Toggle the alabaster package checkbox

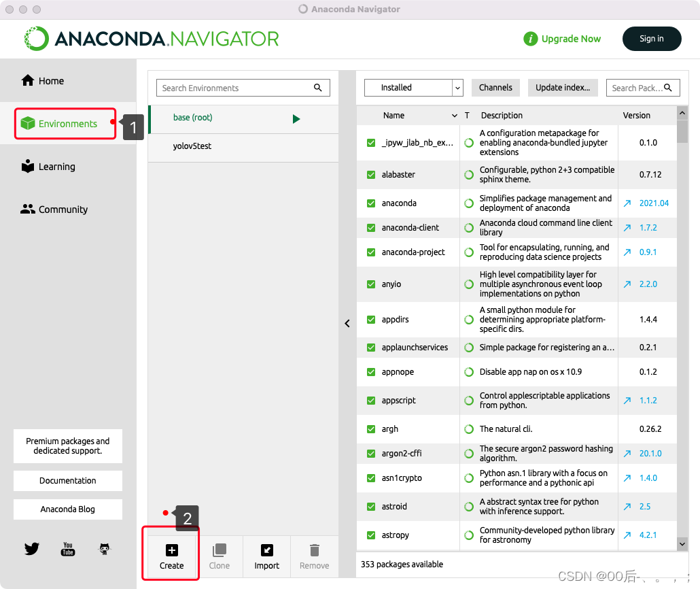(371, 175)
